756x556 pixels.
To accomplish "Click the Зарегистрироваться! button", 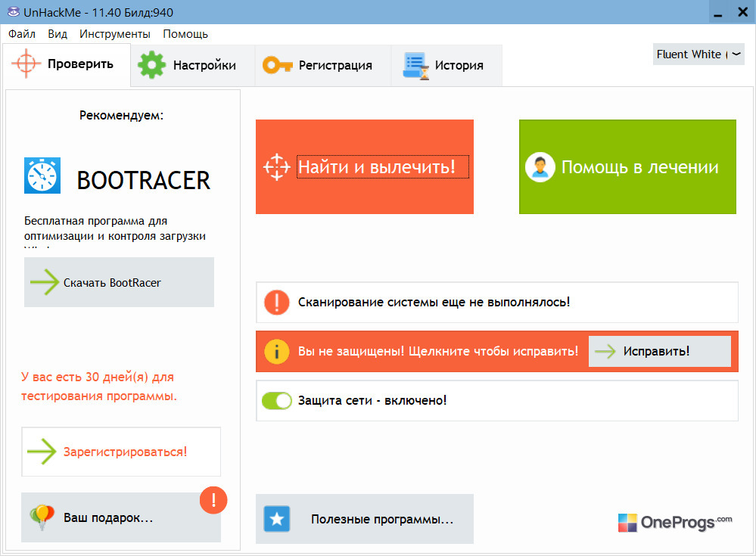I will click(121, 452).
